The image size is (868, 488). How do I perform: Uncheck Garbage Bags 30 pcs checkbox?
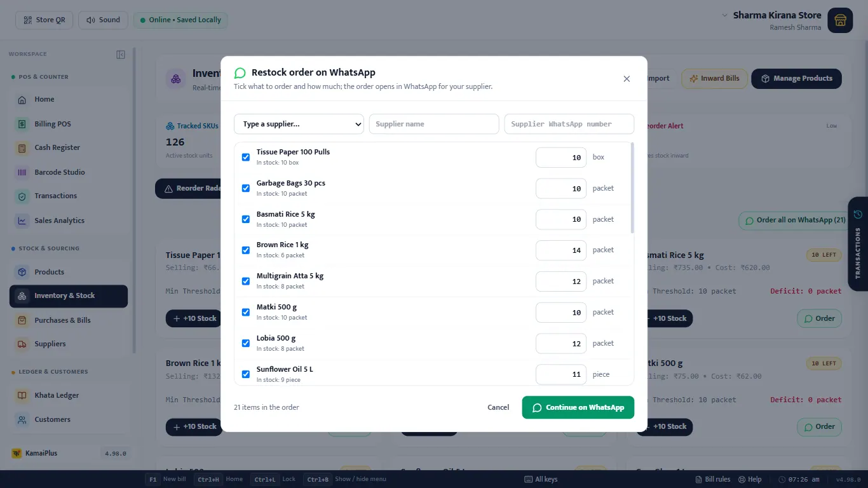(x=246, y=188)
